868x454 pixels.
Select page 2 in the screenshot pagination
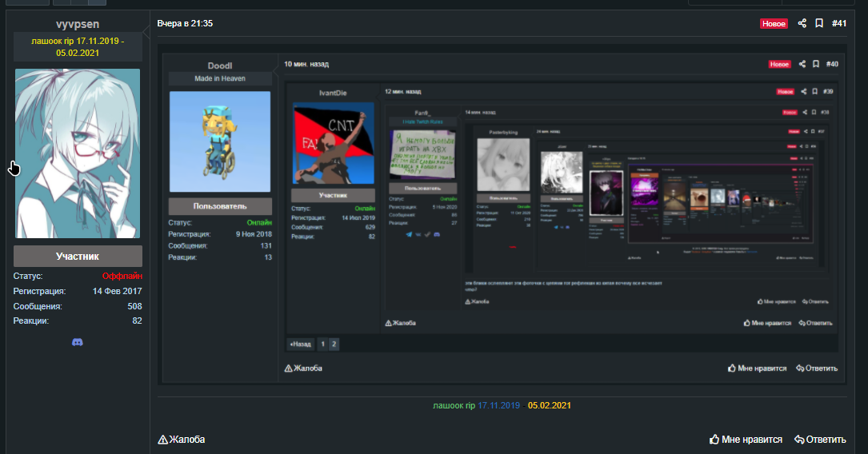[334, 344]
